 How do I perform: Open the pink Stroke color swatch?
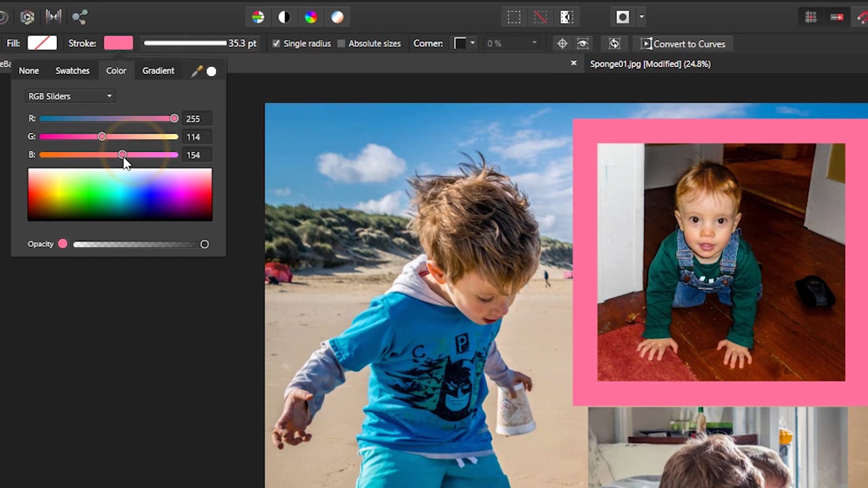click(x=119, y=43)
